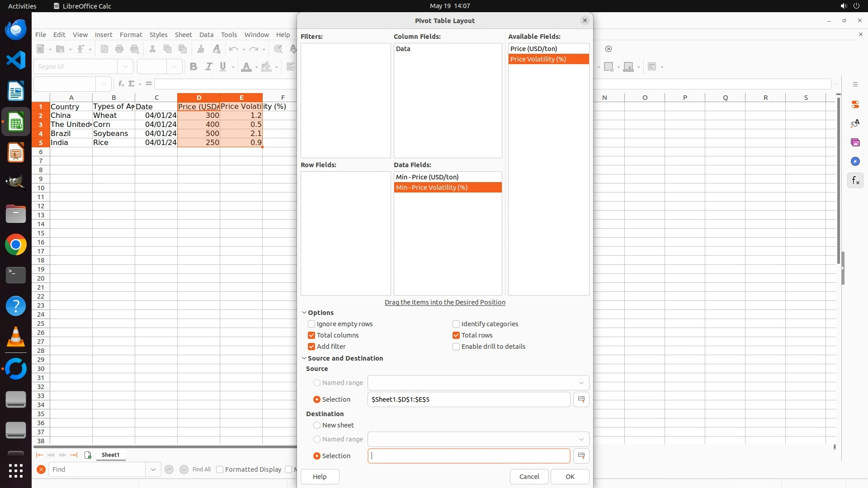This screenshot has width=868, height=488.
Task: Collapse Source and Destination section
Action: coord(304,358)
